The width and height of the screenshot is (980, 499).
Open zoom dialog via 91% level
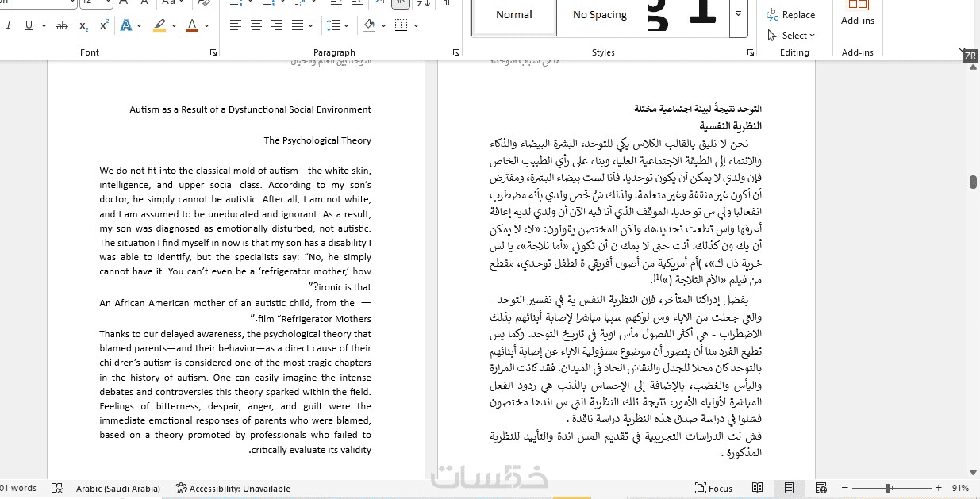[960, 489]
